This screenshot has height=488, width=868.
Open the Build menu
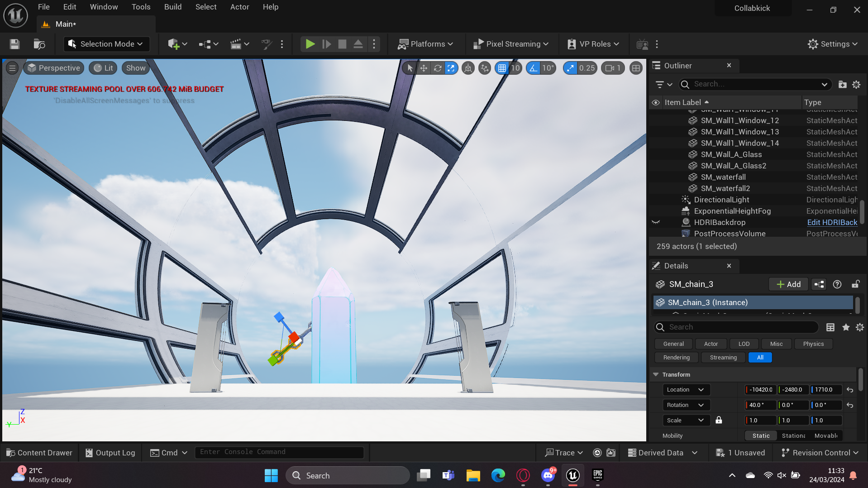click(x=173, y=7)
